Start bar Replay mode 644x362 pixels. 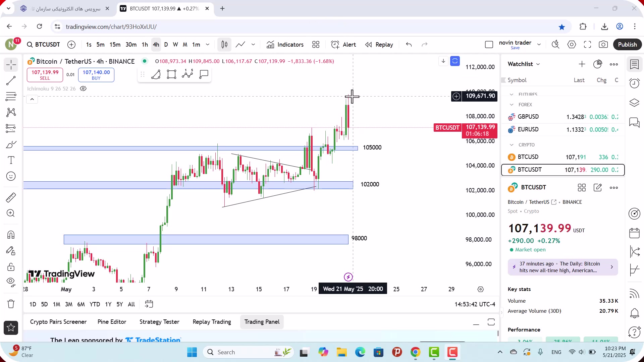point(379,45)
